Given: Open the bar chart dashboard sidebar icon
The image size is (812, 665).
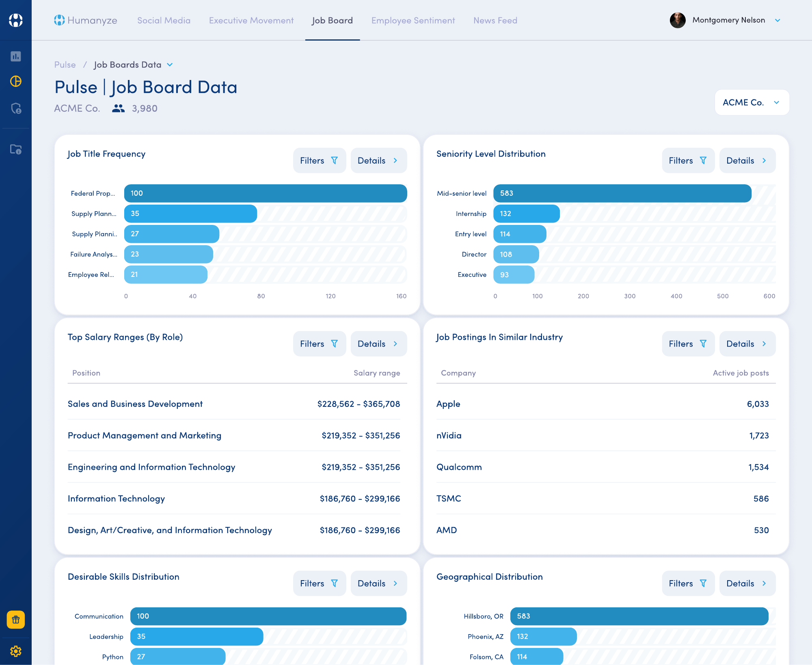Looking at the screenshot, I should (x=16, y=56).
